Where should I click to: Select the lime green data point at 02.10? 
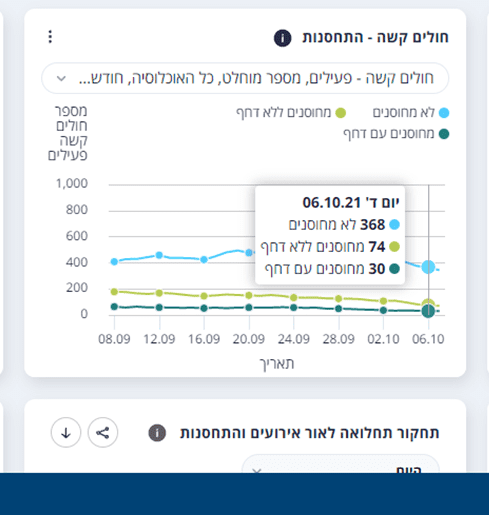pos(383,301)
